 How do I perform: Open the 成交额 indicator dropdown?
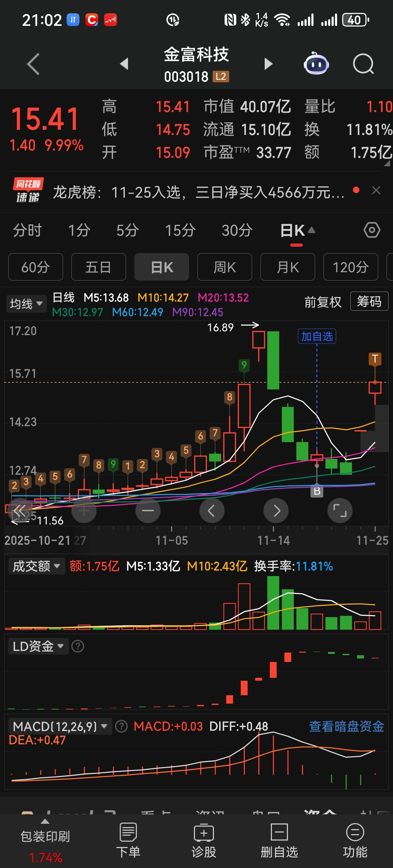coord(37,566)
